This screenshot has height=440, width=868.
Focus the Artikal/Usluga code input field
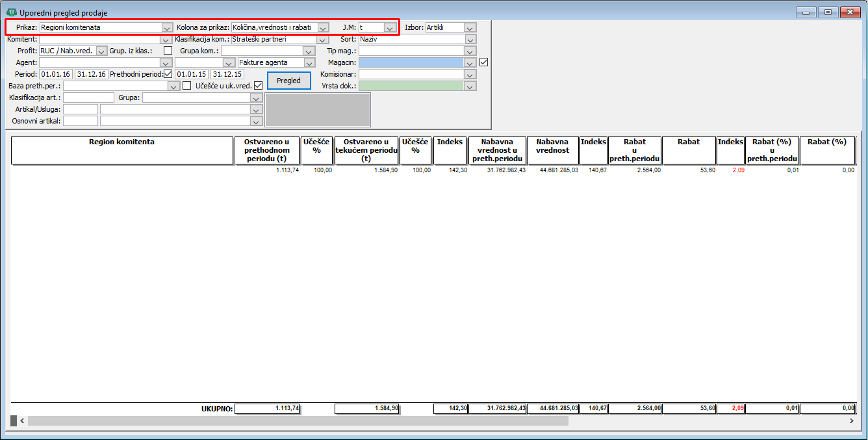pyautogui.click(x=81, y=109)
